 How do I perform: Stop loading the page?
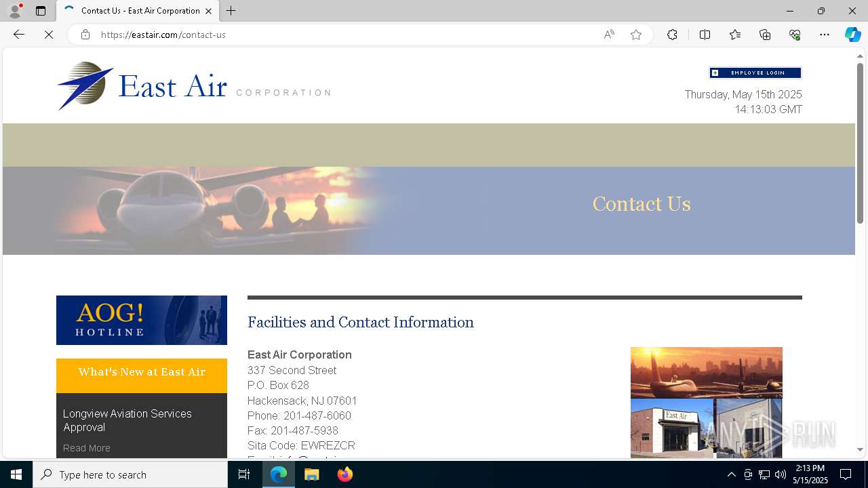(x=49, y=35)
